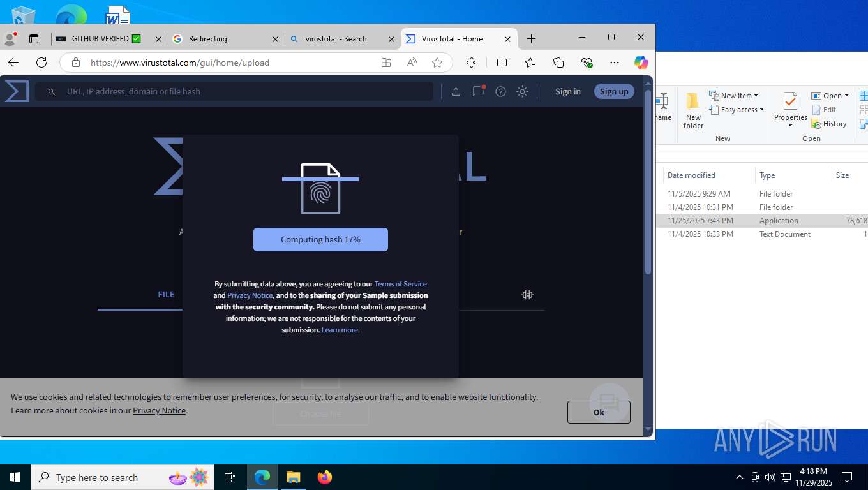
Task: Open the VirusTotal help question mark icon
Action: click(500, 91)
